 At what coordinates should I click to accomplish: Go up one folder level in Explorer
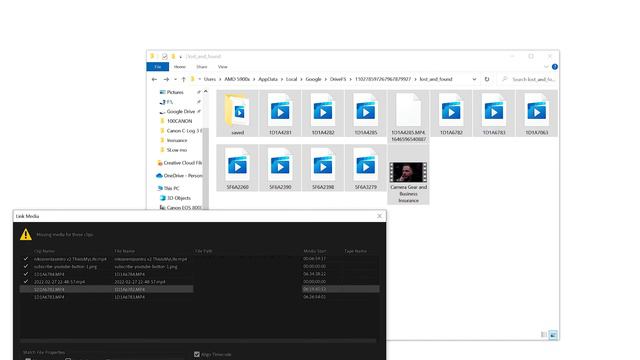(183, 79)
